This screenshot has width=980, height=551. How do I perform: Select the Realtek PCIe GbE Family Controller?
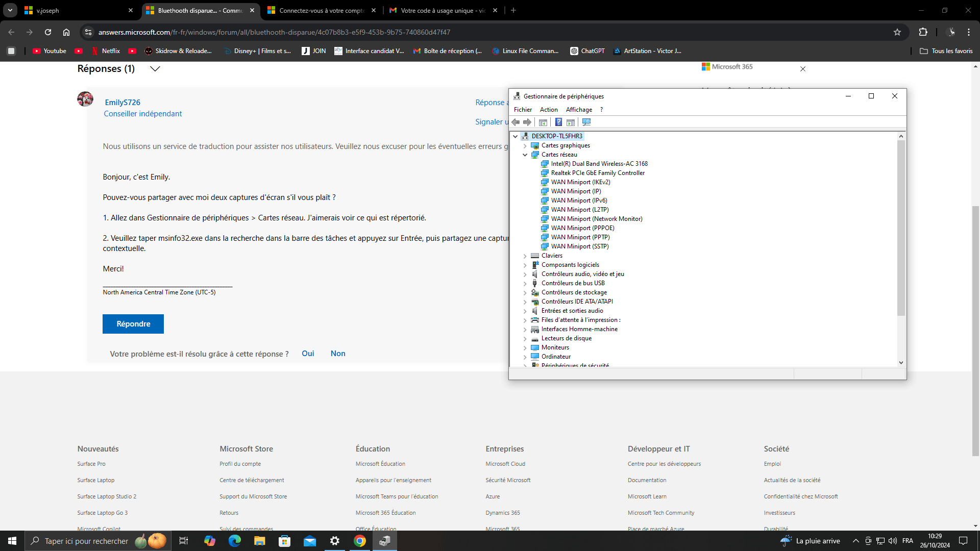597,173
